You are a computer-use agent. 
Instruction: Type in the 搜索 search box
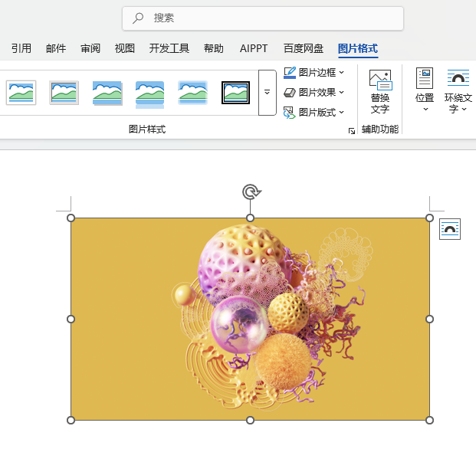tap(263, 18)
